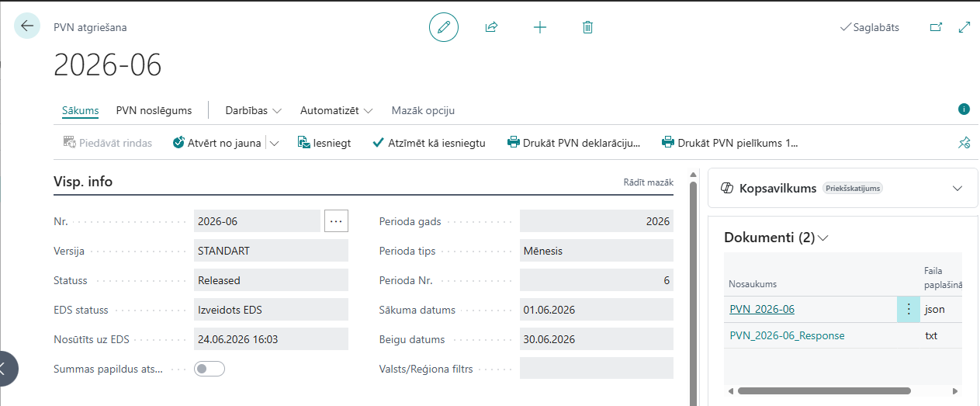The height and width of the screenshot is (406, 980).
Task: Click Dokumenti scrollbar left arrow
Action: click(x=729, y=391)
